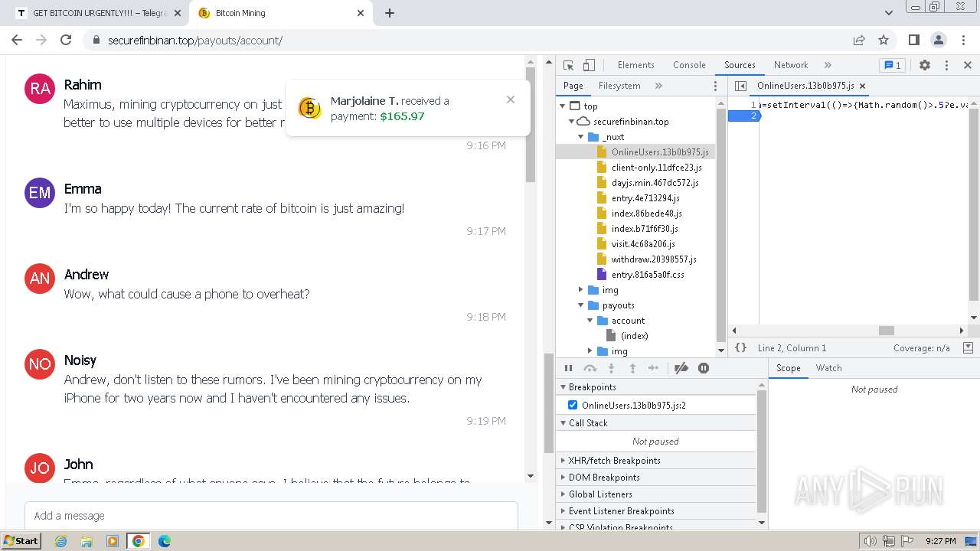Open Chrome profile avatar icon
Viewport: 980px width, 551px height.
939,40
